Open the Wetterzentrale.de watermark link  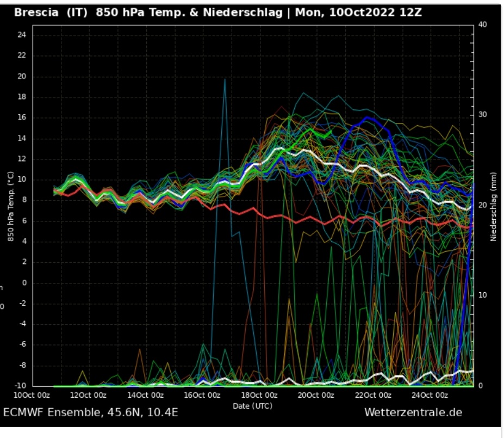pos(413,412)
